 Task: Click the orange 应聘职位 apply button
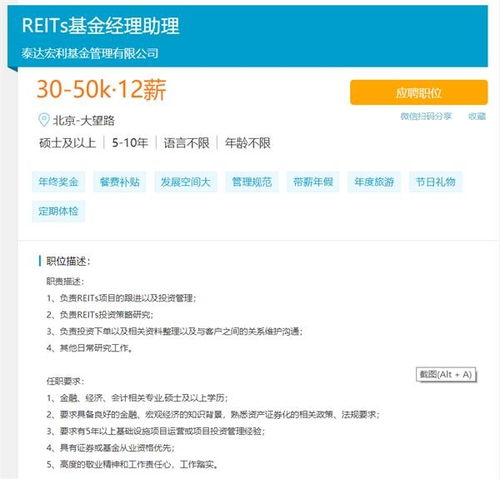point(419,92)
